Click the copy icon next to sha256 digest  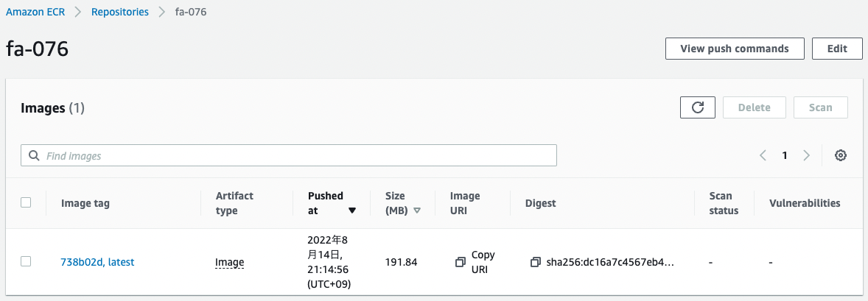[x=536, y=262]
